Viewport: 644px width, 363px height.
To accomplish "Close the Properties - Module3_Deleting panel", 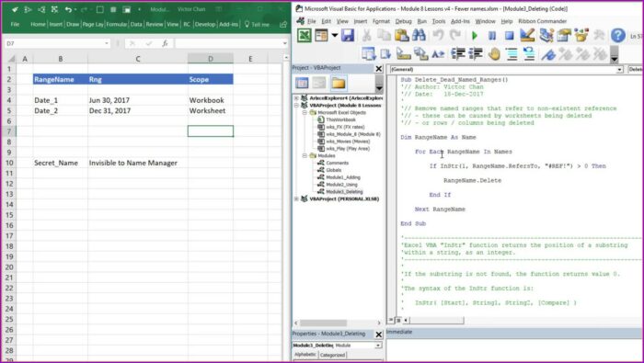I will coord(379,335).
